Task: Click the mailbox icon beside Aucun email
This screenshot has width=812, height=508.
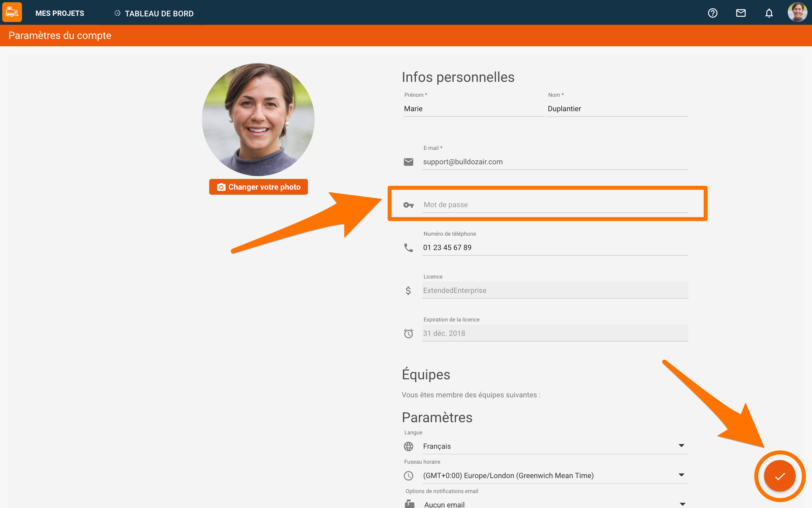Action: click(409, 504)
